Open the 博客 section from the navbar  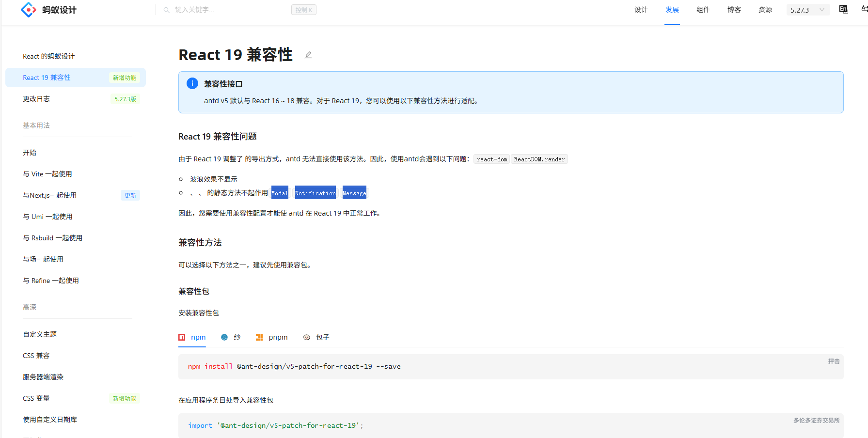click(734, 9)
